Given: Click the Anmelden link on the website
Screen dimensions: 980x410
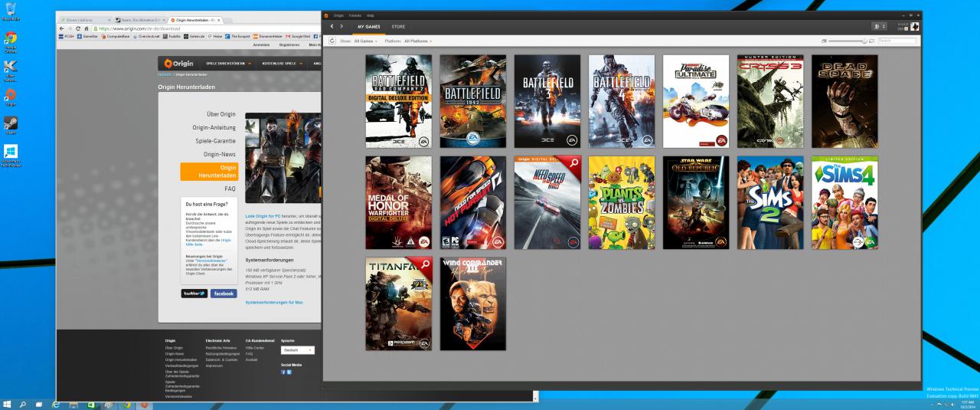Looking at the screenshot, I should point(260,45).
